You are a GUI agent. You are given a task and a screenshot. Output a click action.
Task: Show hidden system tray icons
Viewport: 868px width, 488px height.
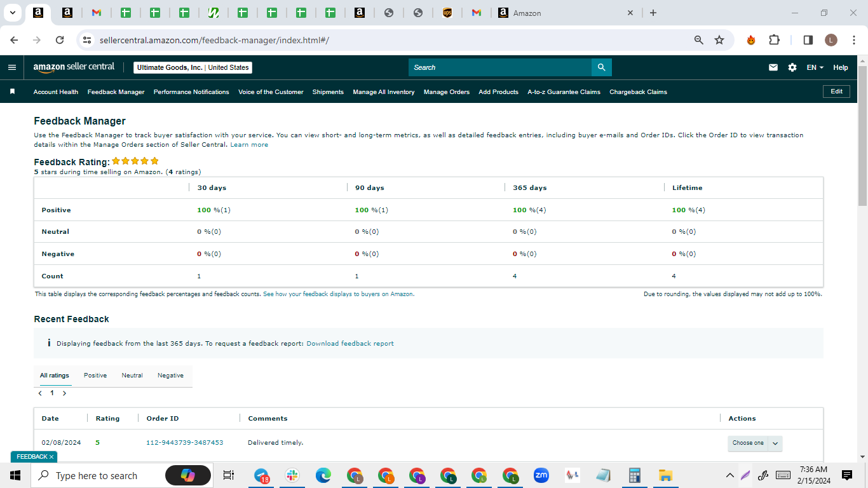(x=729, y=475)
